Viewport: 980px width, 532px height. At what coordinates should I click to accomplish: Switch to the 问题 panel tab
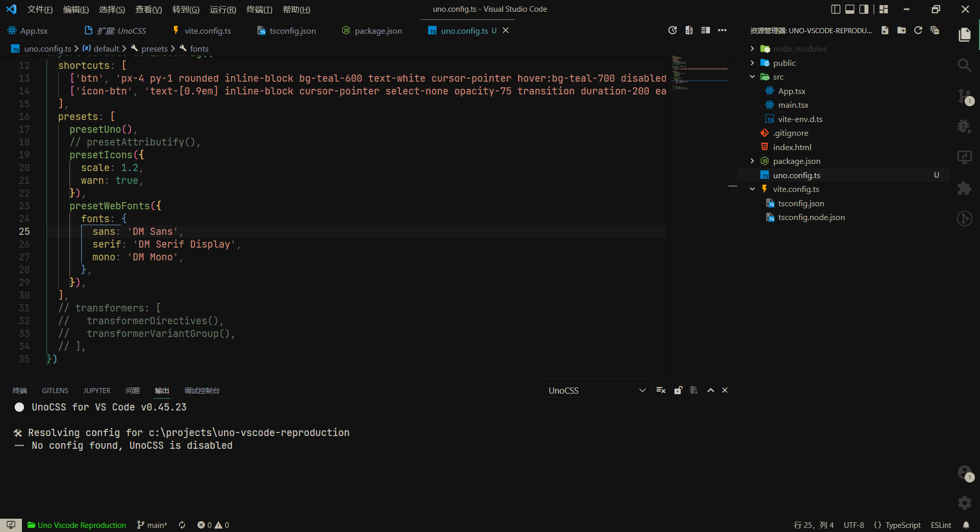133,391
